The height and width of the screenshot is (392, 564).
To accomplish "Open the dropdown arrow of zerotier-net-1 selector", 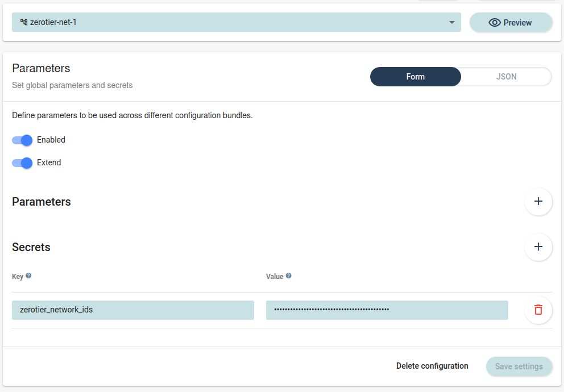I will 451,23.
